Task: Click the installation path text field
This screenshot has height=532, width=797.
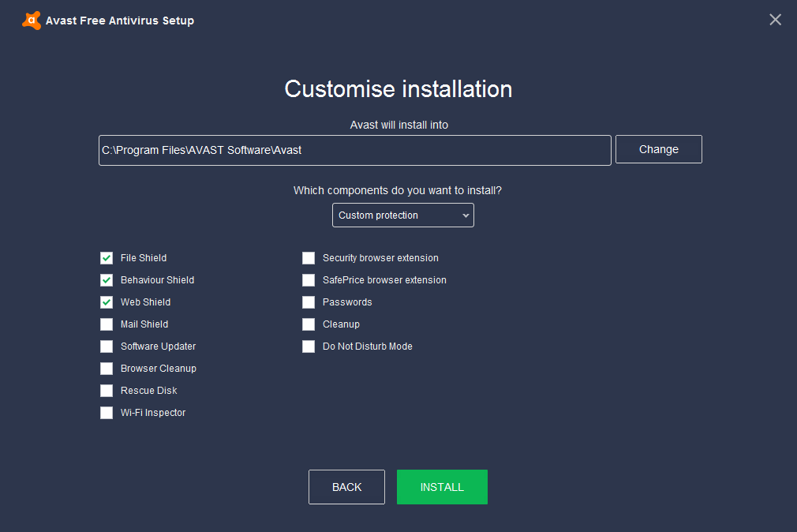Action: [354, 150]
